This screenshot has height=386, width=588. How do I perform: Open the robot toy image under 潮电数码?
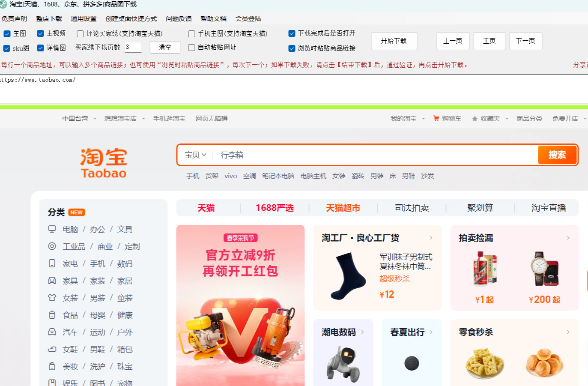[343, 364]
